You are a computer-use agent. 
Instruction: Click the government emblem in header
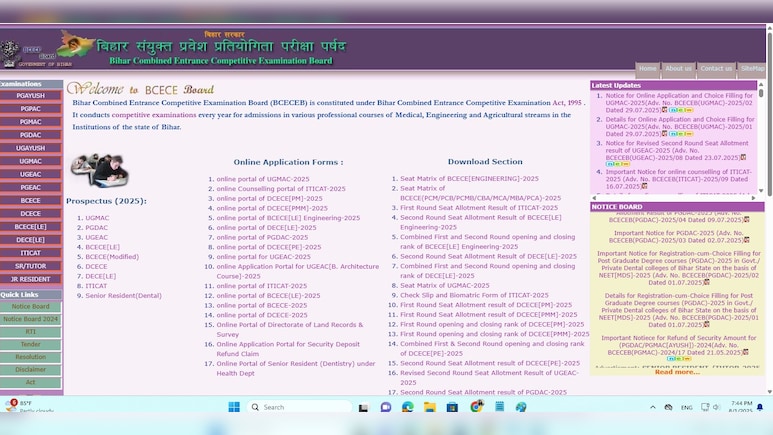(x=10, y=53)
